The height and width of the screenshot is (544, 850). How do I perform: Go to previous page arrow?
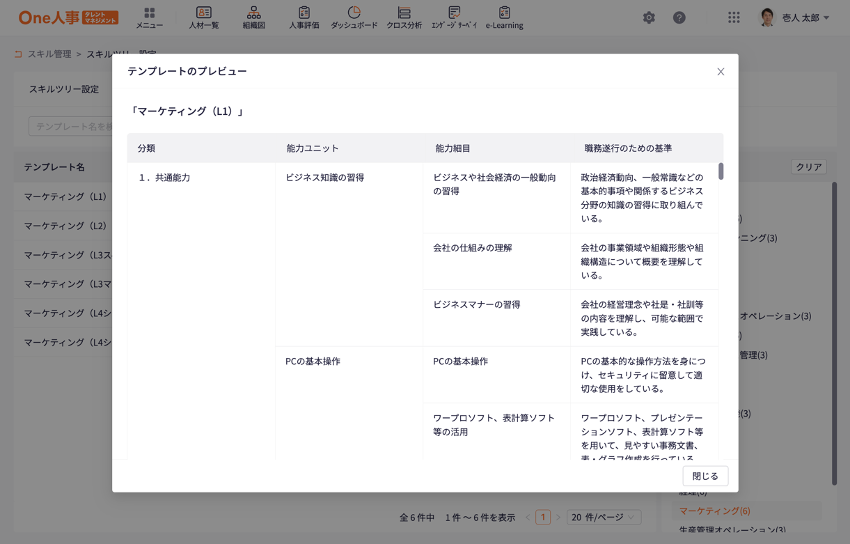527,517
